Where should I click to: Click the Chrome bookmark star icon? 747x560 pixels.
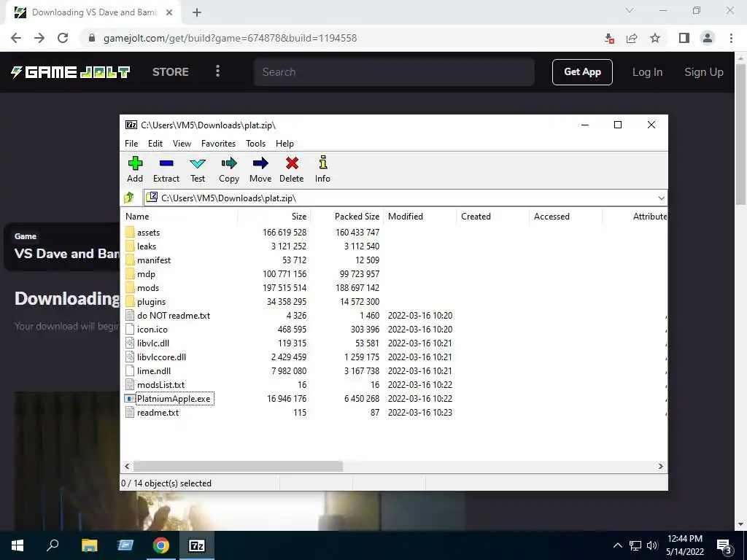tap(655, 38)
